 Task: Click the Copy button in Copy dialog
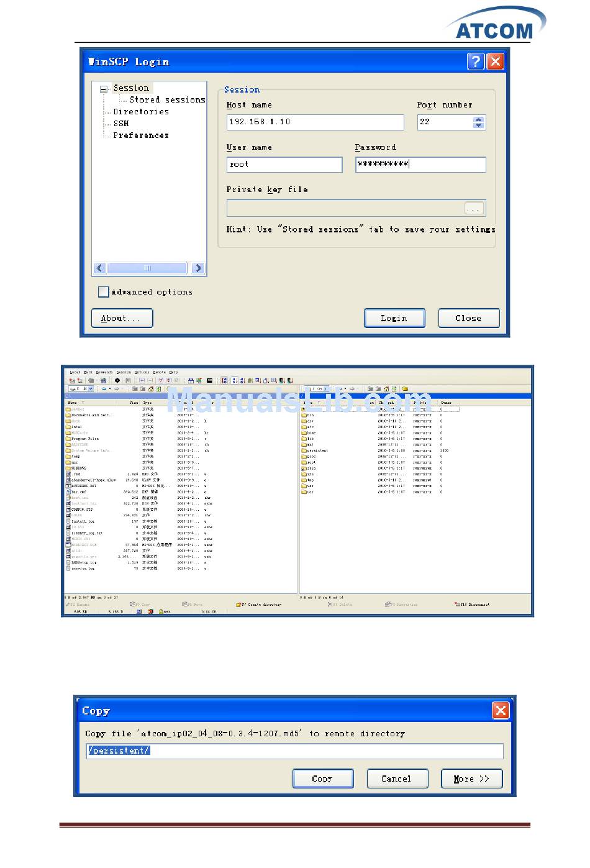click(323, 779)
